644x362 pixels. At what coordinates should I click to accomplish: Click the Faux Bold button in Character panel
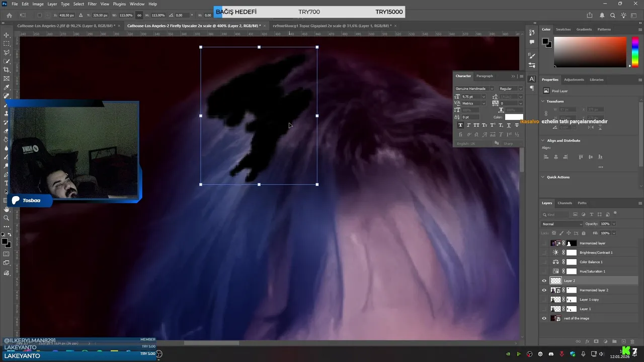[460, 125]
